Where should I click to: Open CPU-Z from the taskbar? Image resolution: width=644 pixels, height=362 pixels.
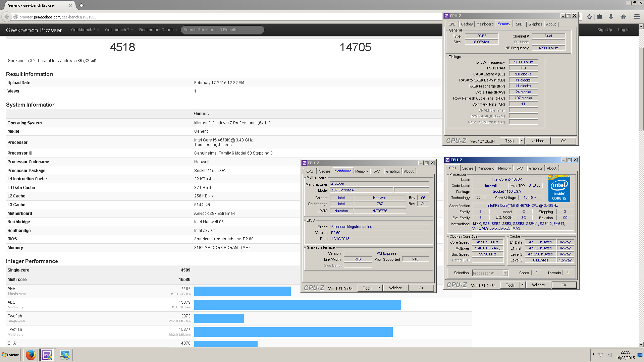(47, 355)
